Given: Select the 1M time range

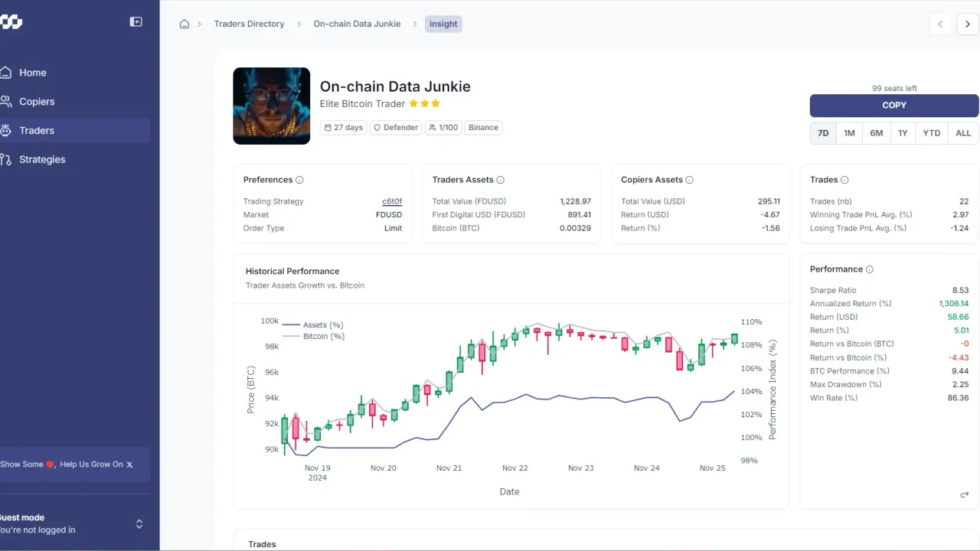Looking at the screenshot, I should click(x=849, y=133).
